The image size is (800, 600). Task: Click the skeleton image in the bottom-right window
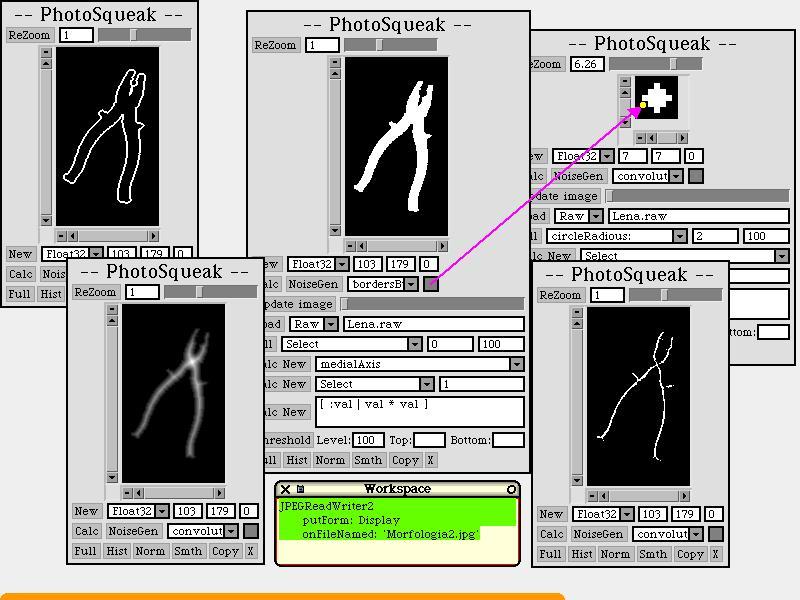point(638,396)
